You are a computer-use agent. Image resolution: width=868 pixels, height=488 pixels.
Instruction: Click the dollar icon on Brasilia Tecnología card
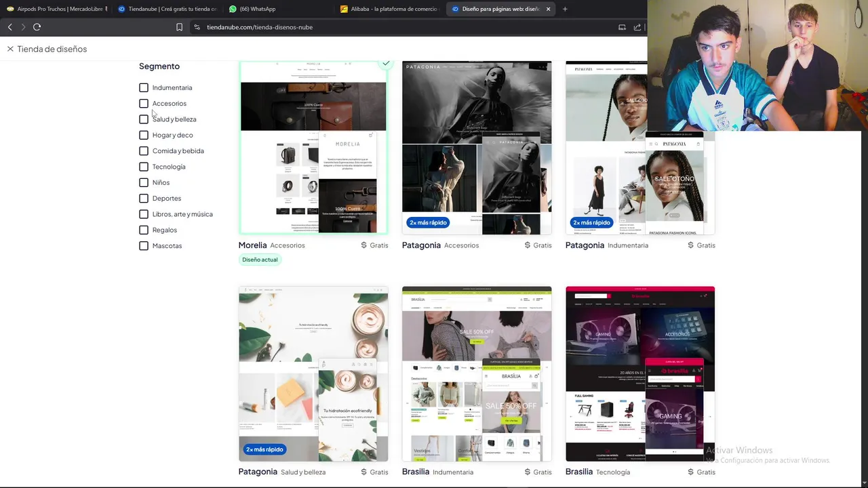point(690,472)
